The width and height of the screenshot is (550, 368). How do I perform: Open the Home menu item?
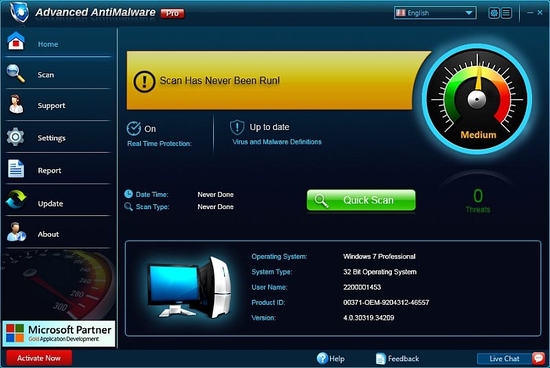[x=58, y=42]
